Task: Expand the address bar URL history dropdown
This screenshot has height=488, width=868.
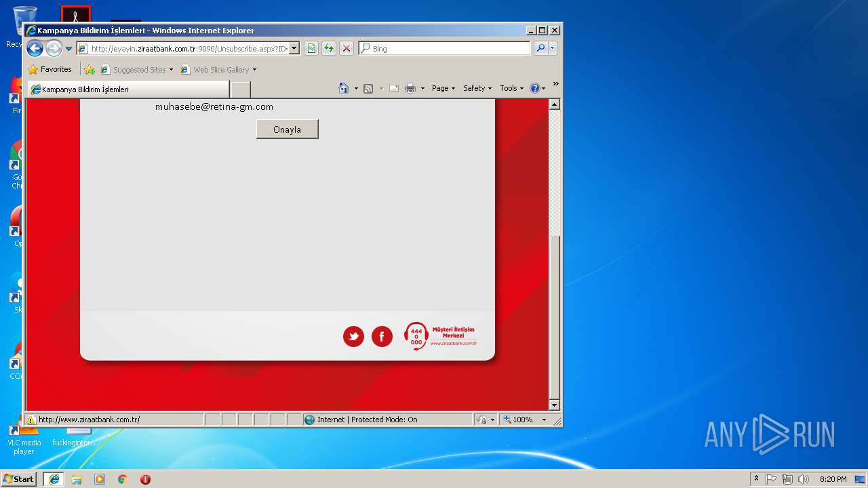Action: coord(294,49)
